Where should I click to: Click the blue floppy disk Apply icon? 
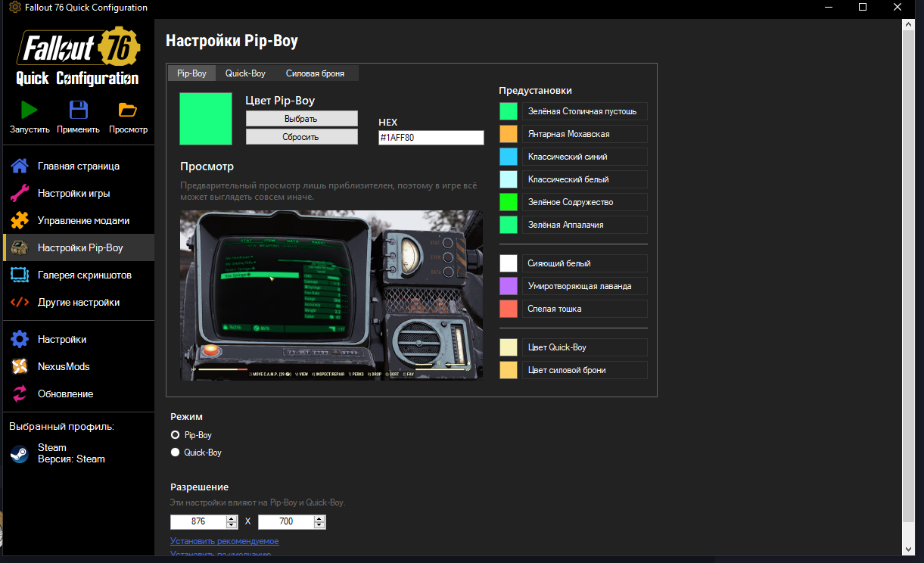(78, 110)
